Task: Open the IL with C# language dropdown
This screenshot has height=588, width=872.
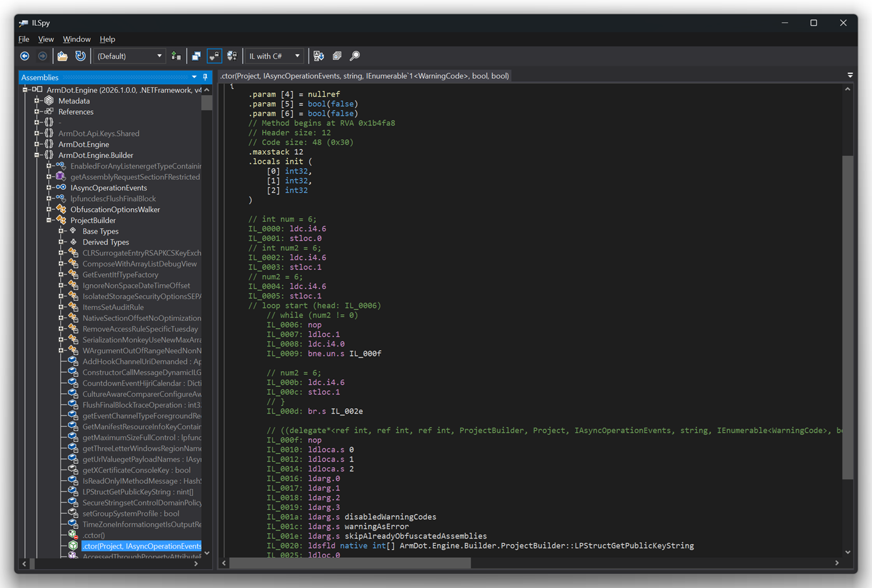Action: [x=274, y=56]
